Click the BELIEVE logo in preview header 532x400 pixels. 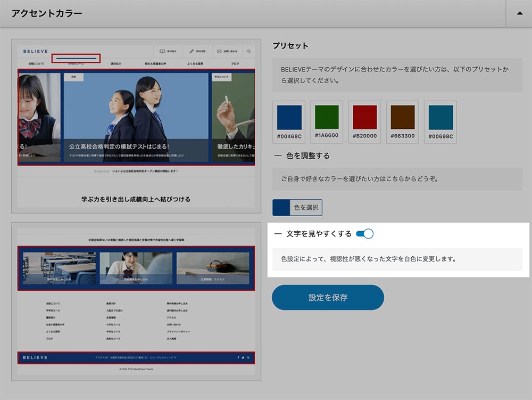coord(35,52)
